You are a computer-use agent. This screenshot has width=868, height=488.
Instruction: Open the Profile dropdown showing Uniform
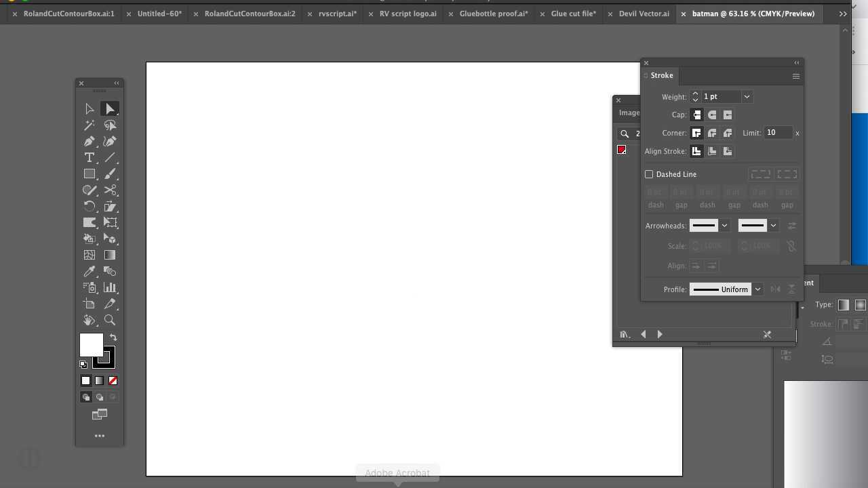coord(757,289)
